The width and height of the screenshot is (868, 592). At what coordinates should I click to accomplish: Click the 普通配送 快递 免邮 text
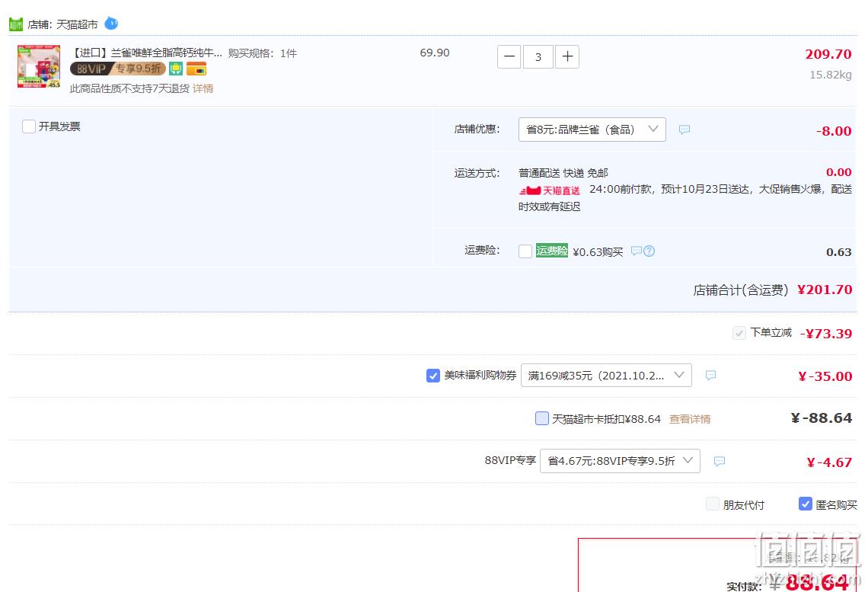coord(563,174)
